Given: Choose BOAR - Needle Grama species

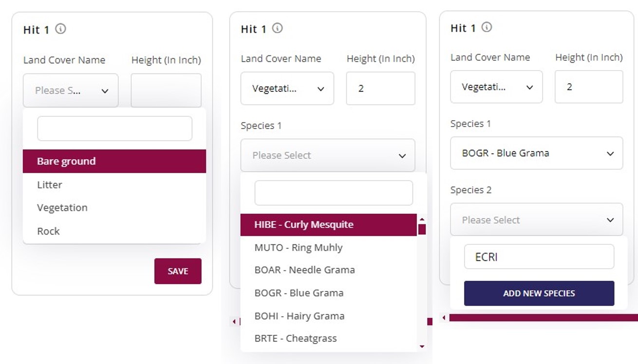Looking at the screenshot, I should click(304, 270).
